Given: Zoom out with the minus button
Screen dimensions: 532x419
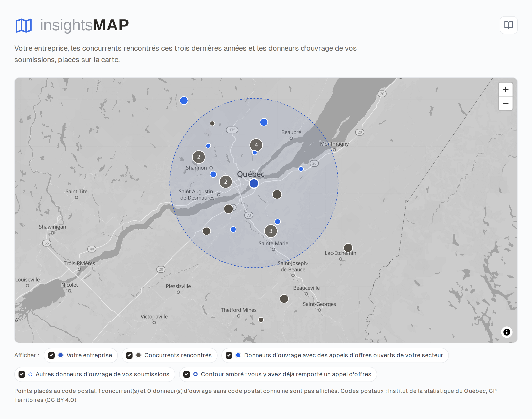Looking at the screenshot, I should point(505,103).
